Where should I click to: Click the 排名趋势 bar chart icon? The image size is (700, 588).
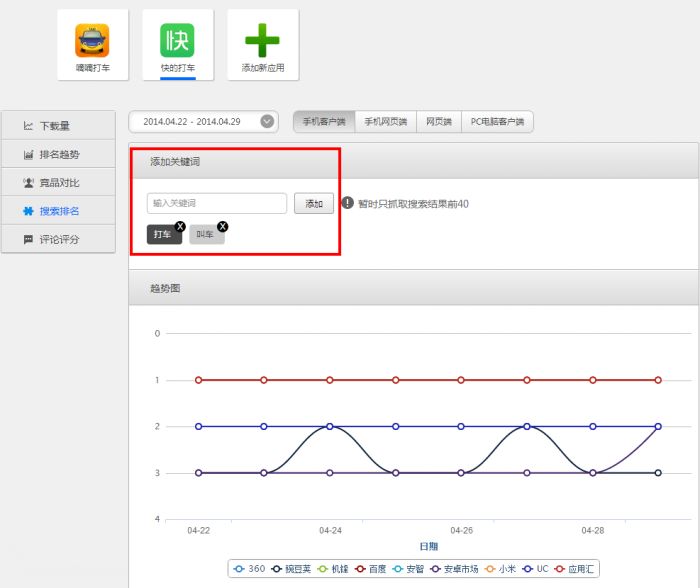(x=28, y=154)
